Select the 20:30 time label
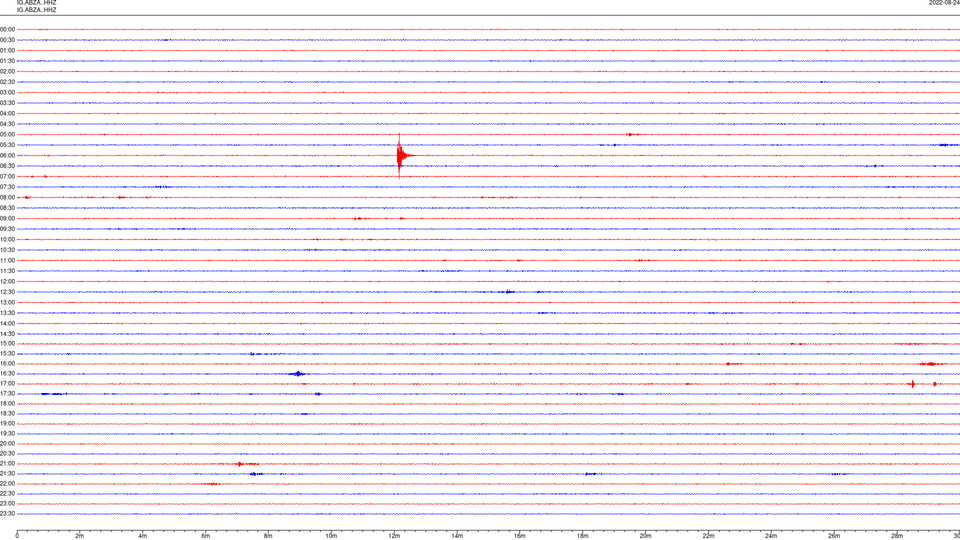Screen dimensions: 960x540 point(7,454)
